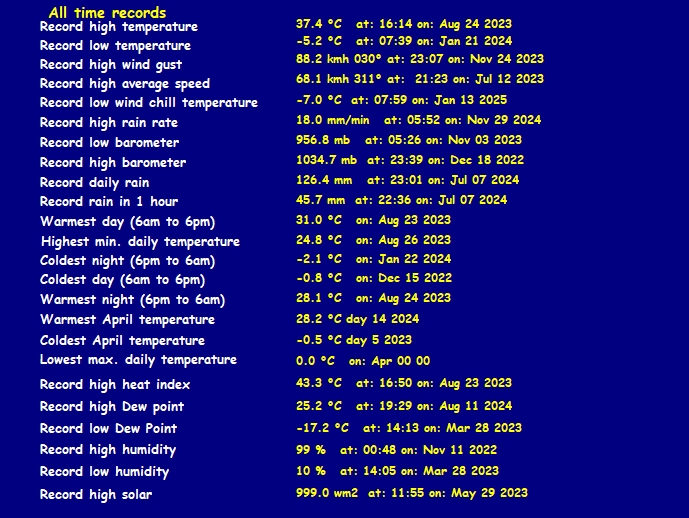The image size is (689, 518).
Task: Click the 45.7 mm hourly rain value
Action: pyautogui.click(x=401, y=200)
